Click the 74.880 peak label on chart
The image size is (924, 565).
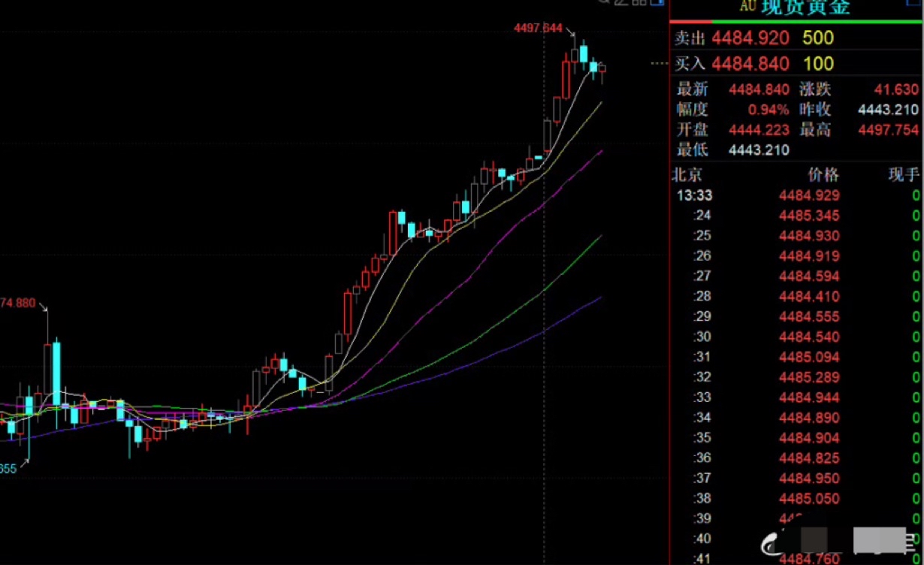coord(17,303)
